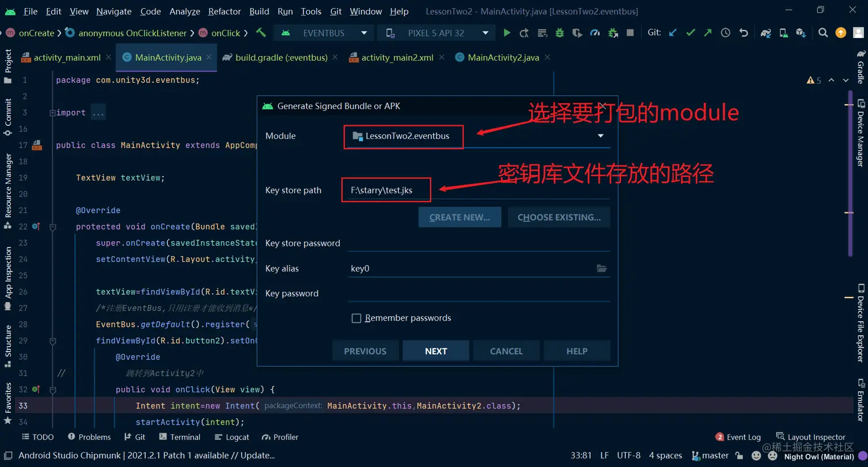Open the Profiler tool window
Image resolution: width=868 pixels, height=467 pixels.
point(280,437)
